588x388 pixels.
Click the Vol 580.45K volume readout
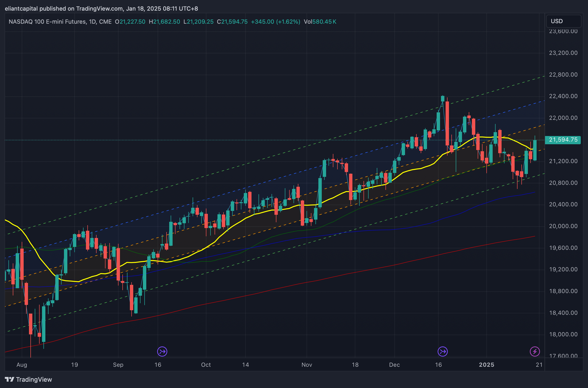click(x=320, y=22)
